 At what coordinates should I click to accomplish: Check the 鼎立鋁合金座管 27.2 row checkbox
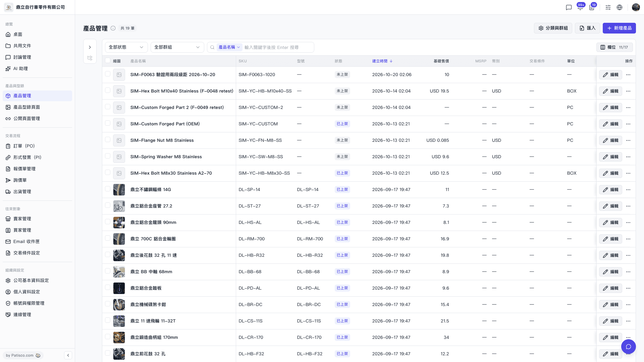coord(108,205)
